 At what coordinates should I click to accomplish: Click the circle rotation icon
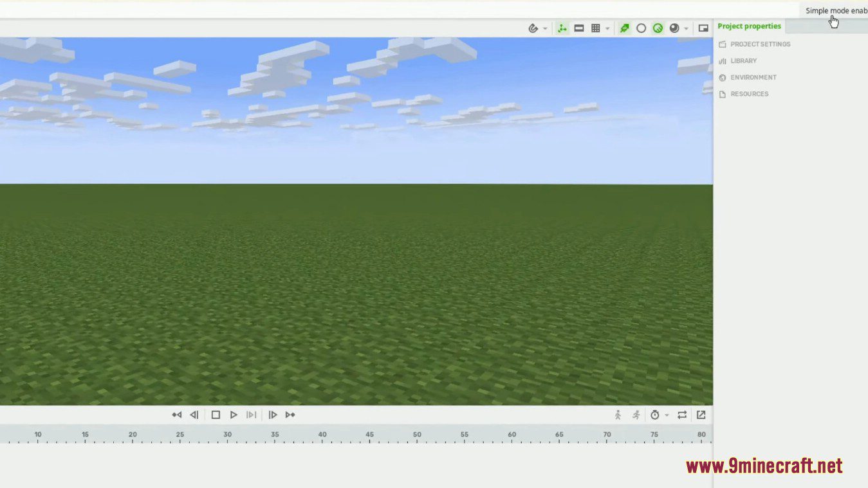[641, 28]
